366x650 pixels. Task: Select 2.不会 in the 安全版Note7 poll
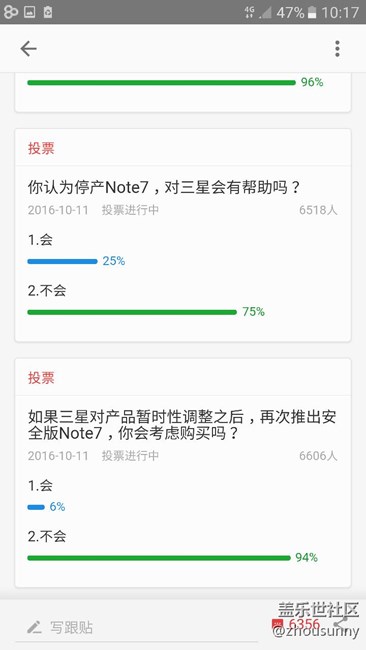coord(47,536)
